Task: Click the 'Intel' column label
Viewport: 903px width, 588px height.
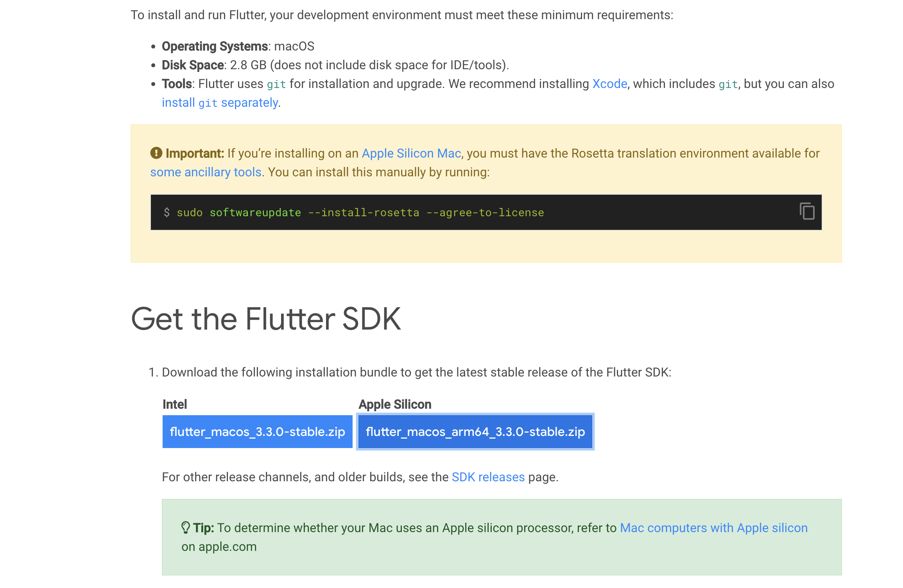Action: coord(174,404)
